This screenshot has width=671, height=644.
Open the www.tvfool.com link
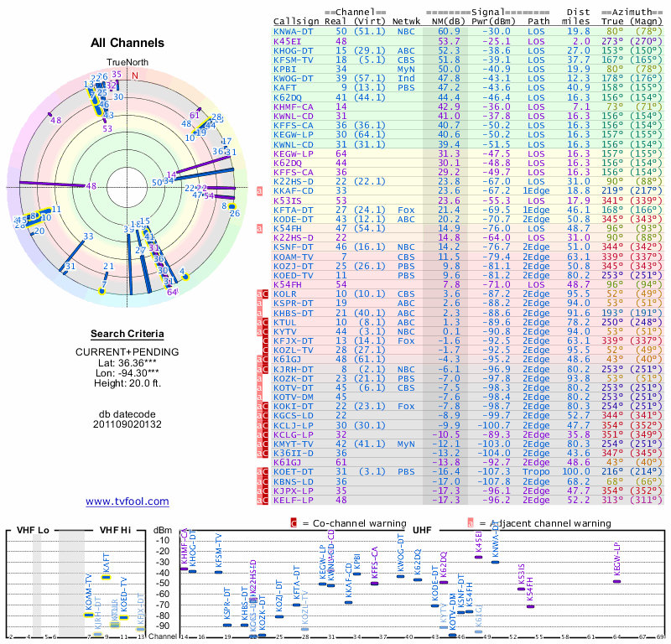[127, 501]
